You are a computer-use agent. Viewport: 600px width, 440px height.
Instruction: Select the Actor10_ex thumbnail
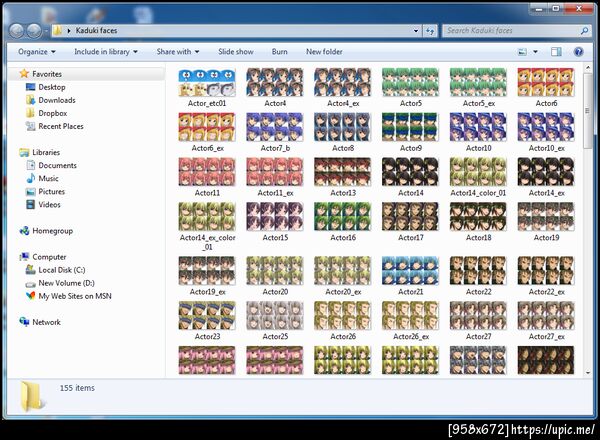pyautogui.click(x=546, y=127)
